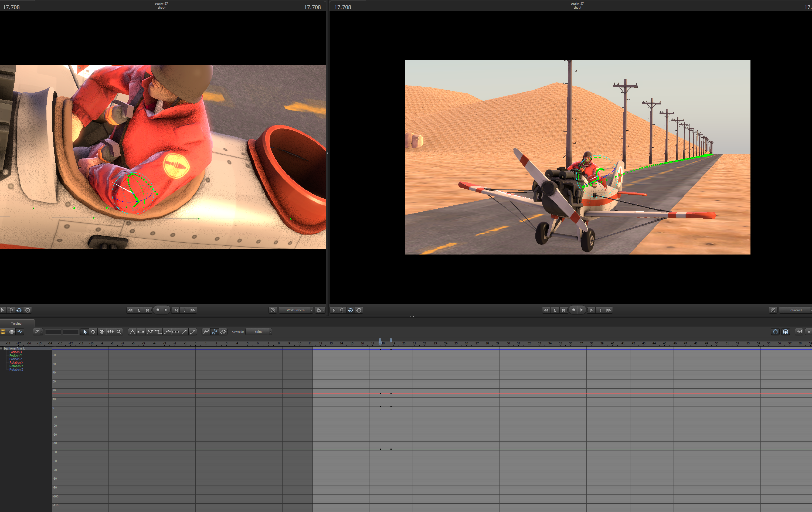The height and width of the screenshot is (512, 812).
Task: Fast forward playback in right viewport
Action: 609,310
